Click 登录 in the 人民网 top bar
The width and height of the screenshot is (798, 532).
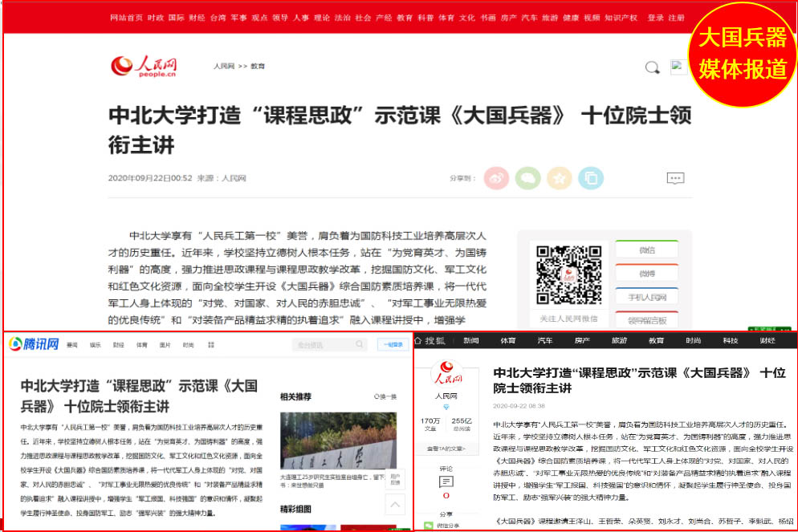pyautogui.click(x=655, y=18)
